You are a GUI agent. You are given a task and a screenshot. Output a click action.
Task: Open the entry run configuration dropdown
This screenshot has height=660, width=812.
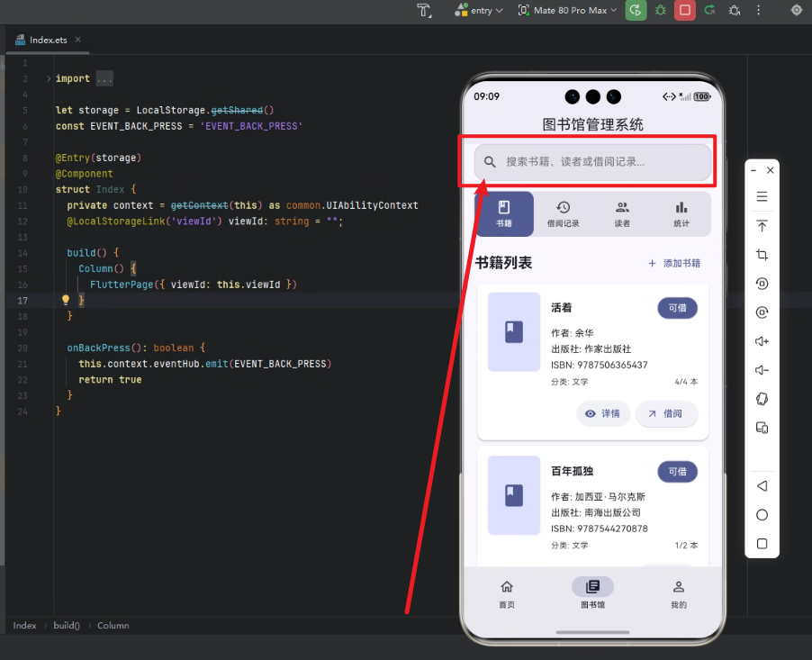[x=480, y=10]
